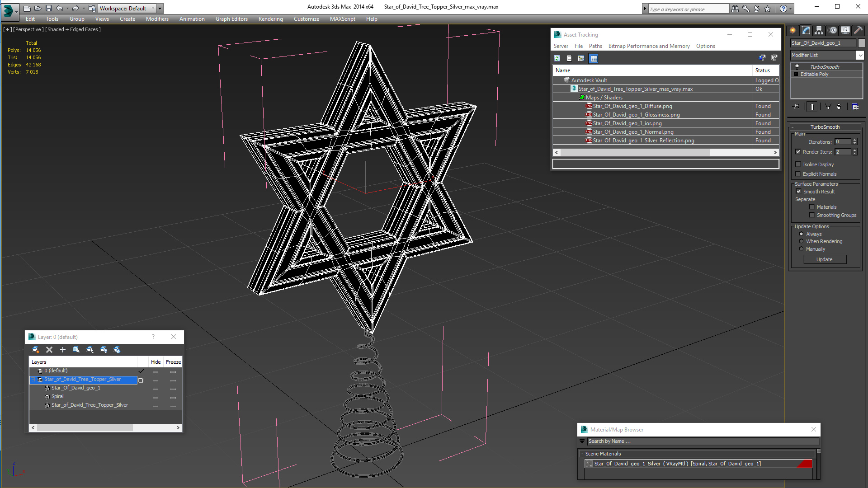Open the Motion command panel tab
This screenshot has width=868, height=488.
pos(833,30)
